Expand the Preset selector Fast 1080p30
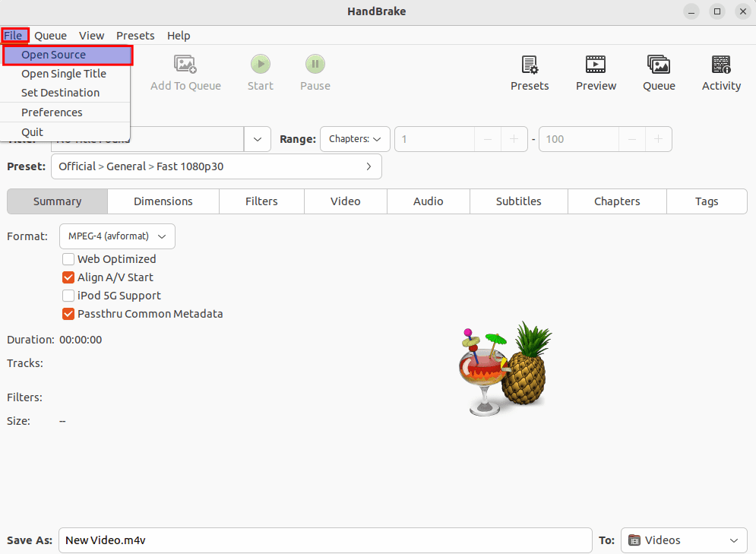 (217, 166)
